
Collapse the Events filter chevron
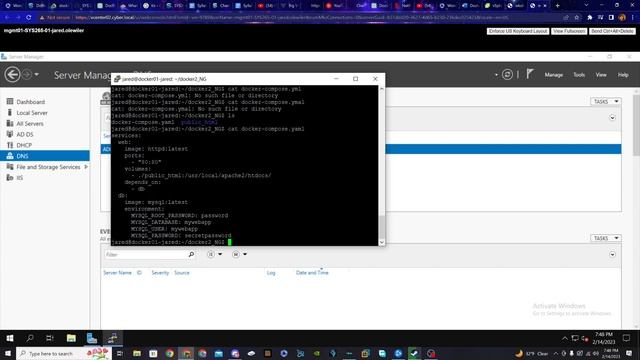tap(612, 254)
